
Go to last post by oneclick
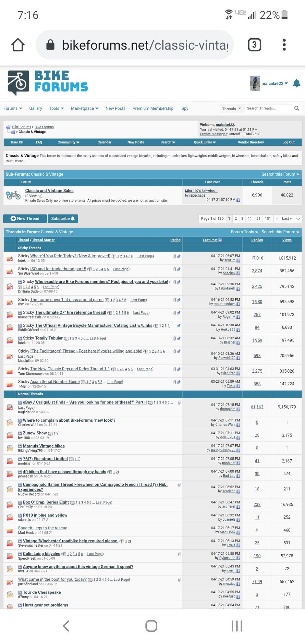(x=238, y=273)
